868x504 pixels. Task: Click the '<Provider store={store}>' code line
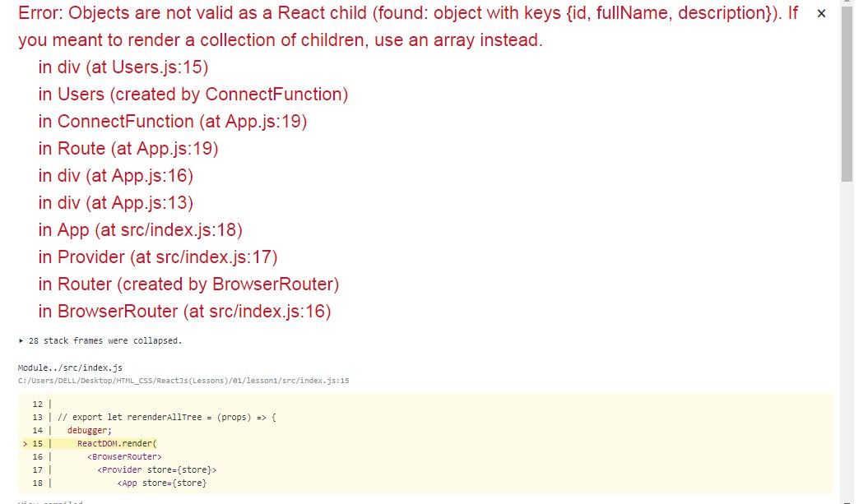point(156,469)
